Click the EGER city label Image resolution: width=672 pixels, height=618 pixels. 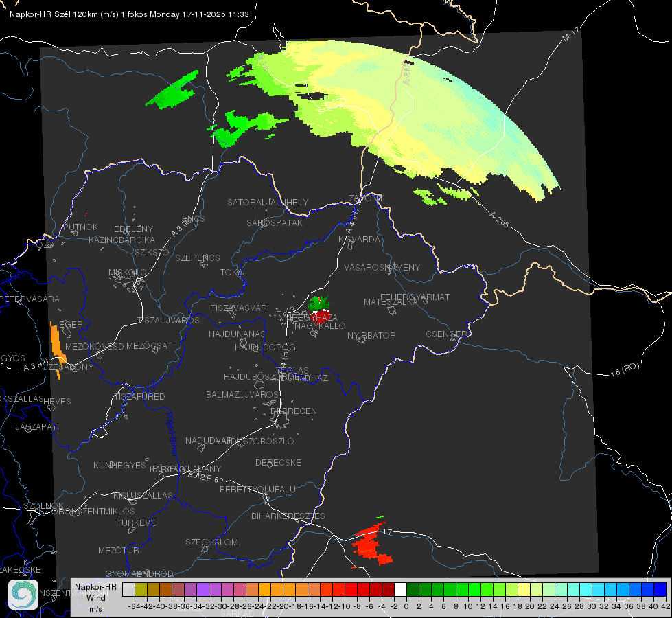pyautogui.click(x=71, y=325)
